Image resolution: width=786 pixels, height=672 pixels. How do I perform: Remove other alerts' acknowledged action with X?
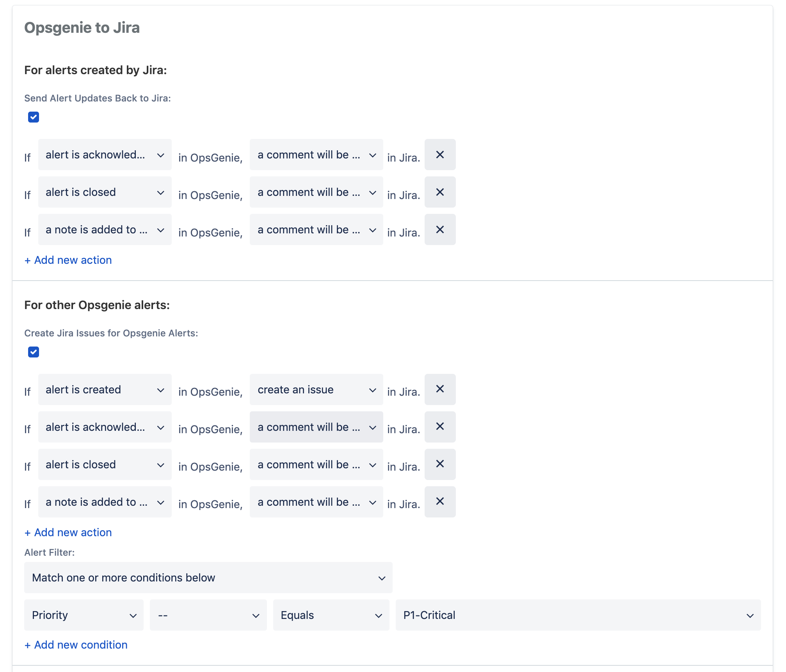pos(440,427)
